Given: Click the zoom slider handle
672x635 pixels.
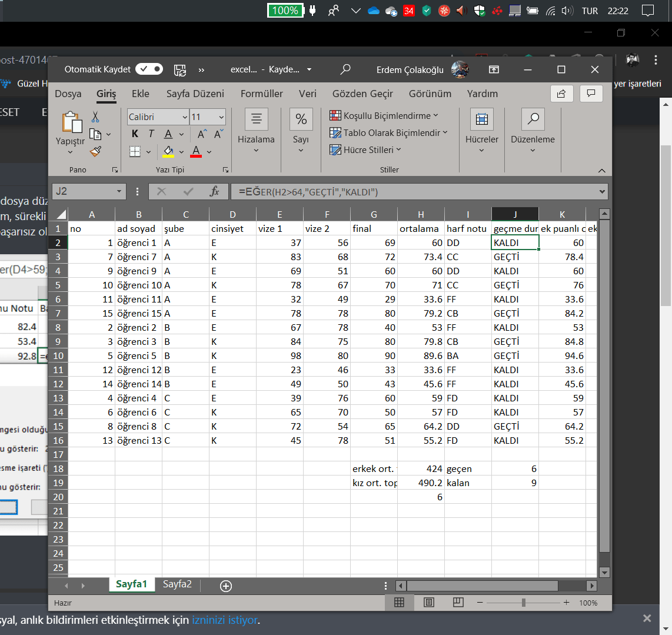Looking at the screenshot, I should [523, 603].
